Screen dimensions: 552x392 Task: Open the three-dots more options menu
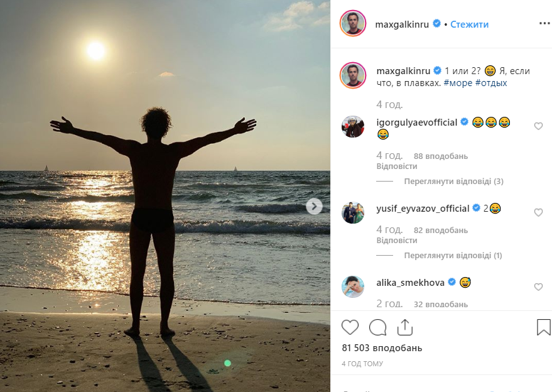[544, 24]
